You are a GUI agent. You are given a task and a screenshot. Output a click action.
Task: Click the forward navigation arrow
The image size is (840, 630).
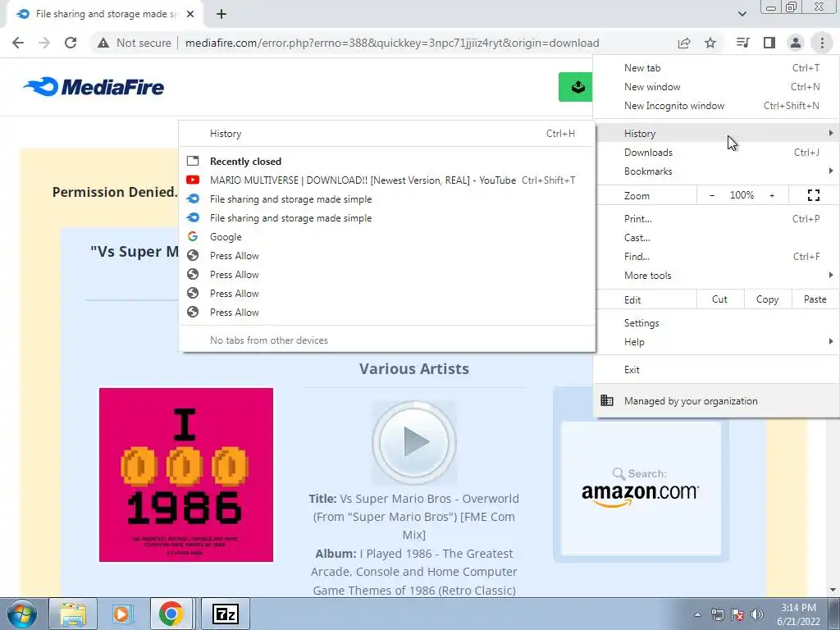point(44,43)
